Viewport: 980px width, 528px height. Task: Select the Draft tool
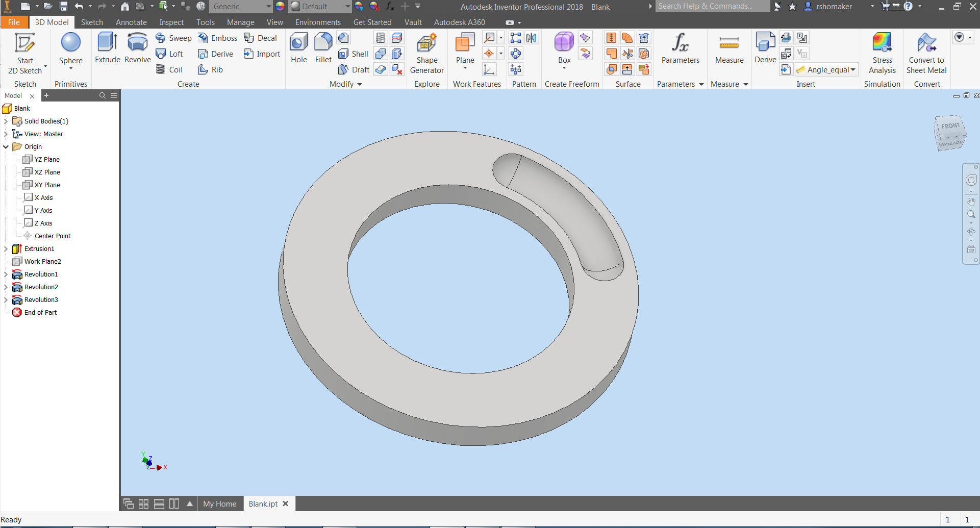click(x=354, y=70)
